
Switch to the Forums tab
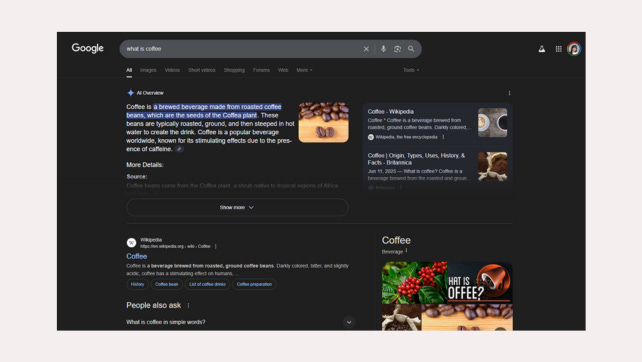(x=261, y=70)
